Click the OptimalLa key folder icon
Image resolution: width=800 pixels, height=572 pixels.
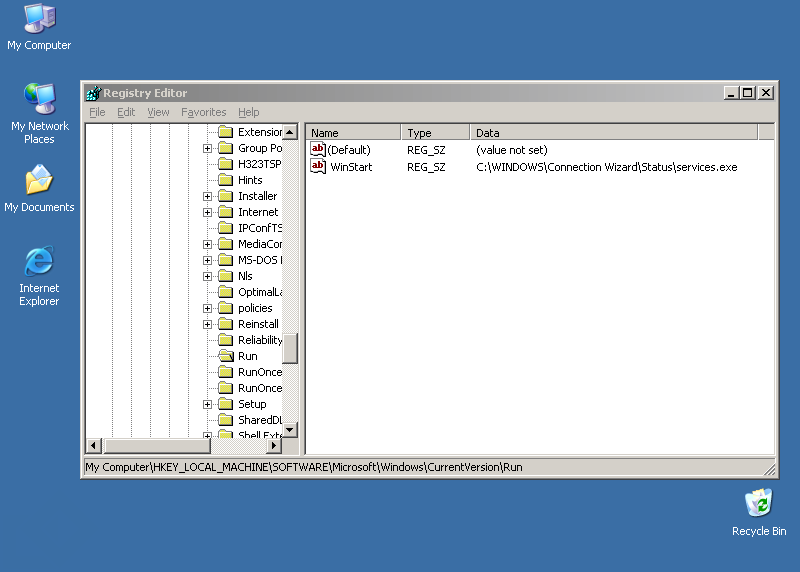coord(226,292)
